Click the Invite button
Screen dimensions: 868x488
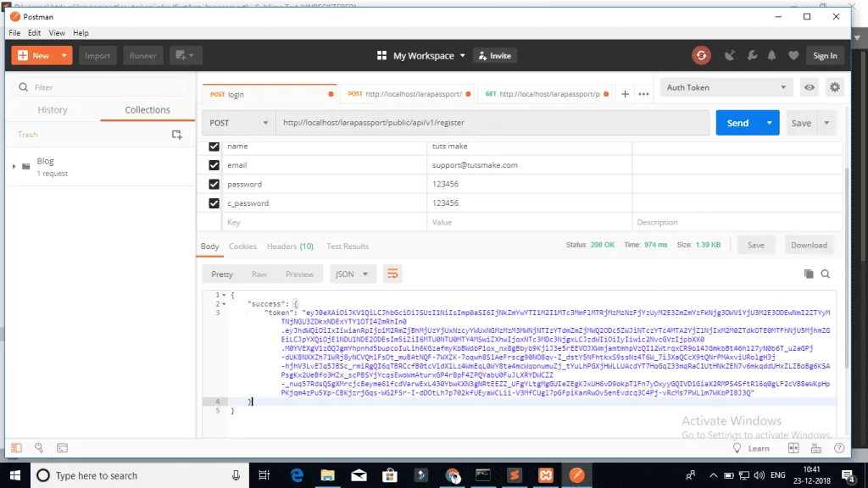click(x=495, y=55)
